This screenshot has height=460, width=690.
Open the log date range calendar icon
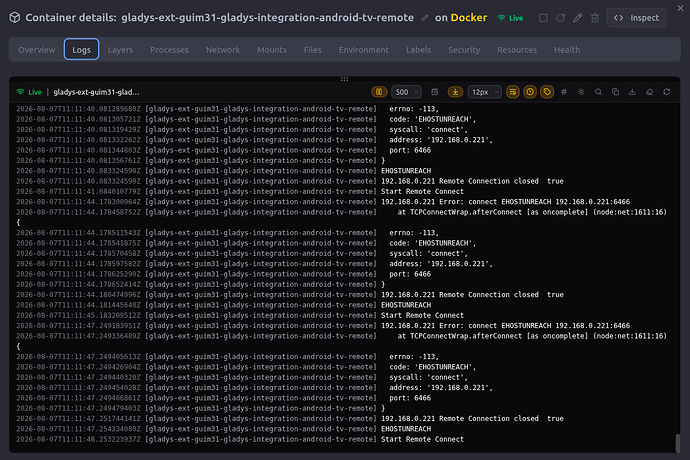(x=434, y=92)
